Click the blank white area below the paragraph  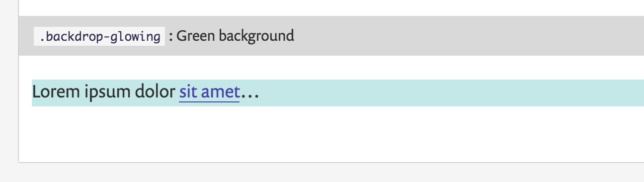pyautogui.click(x=328, y=134)
